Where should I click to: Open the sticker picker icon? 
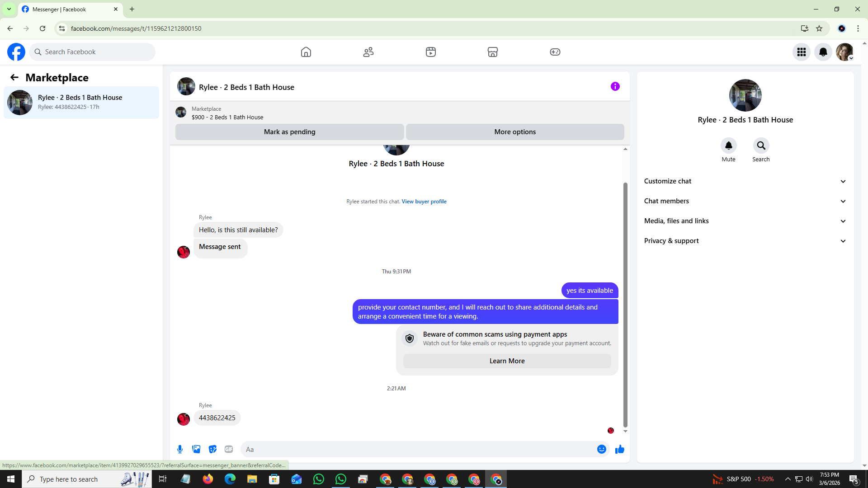point(212,449)
